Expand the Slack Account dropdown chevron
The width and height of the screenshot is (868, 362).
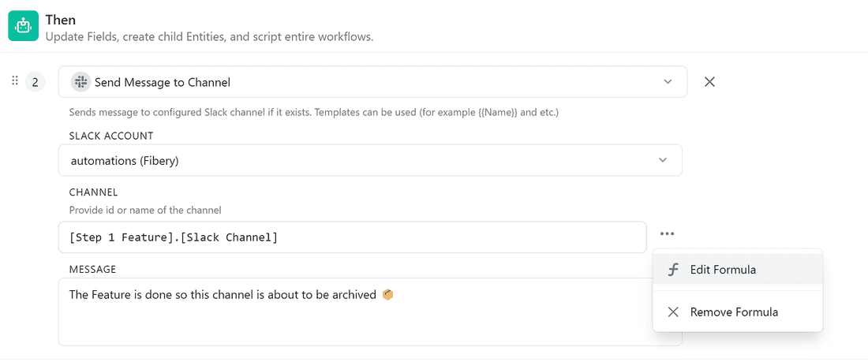pos(663,160)
